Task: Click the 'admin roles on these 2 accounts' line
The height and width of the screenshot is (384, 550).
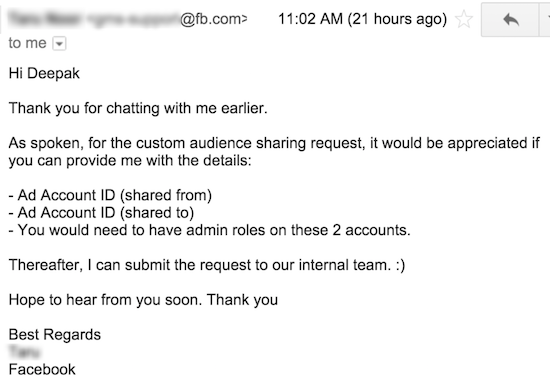Action: click(x=209, y=230)
